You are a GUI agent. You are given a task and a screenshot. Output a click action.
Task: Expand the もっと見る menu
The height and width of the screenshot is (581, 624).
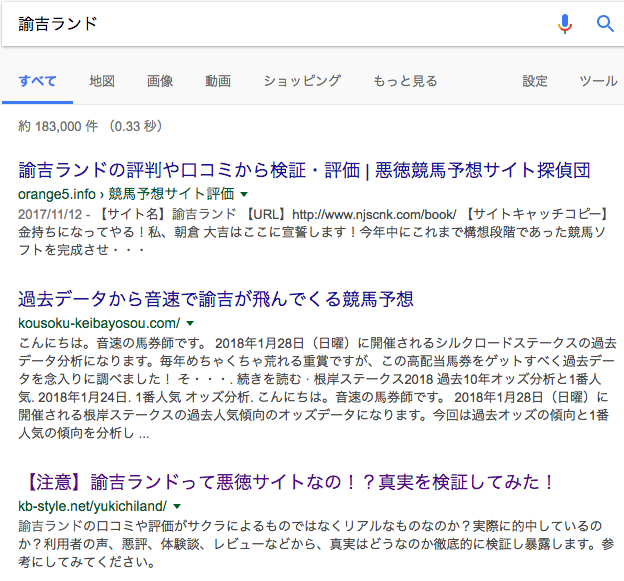(x=405, y=81)
